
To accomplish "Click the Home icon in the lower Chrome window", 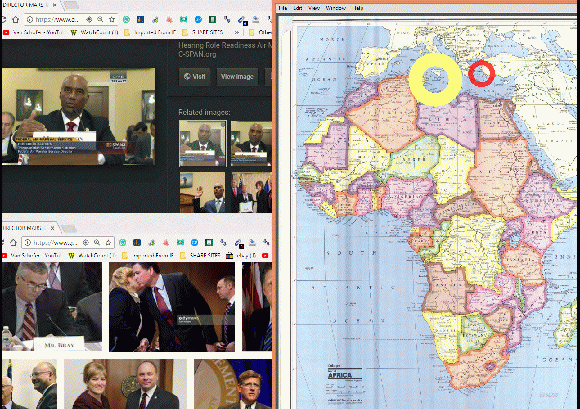I will pos(13,243).
